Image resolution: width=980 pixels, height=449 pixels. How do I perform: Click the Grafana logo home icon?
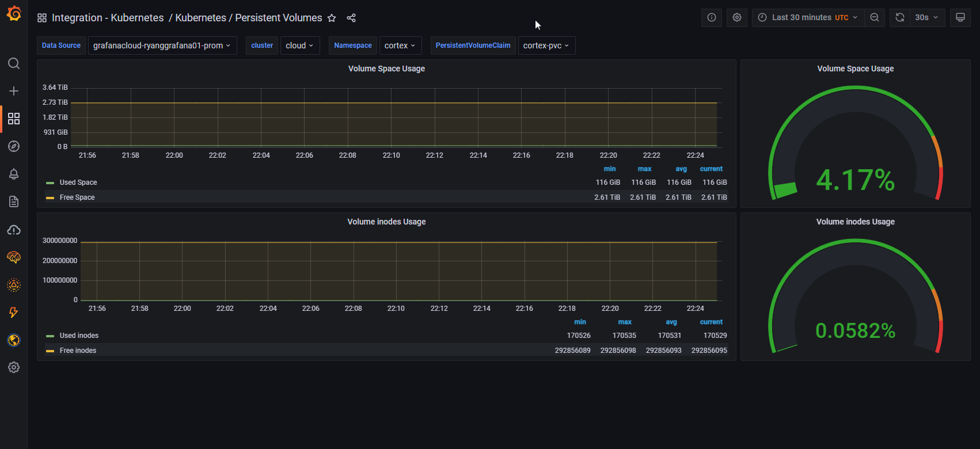14,14
